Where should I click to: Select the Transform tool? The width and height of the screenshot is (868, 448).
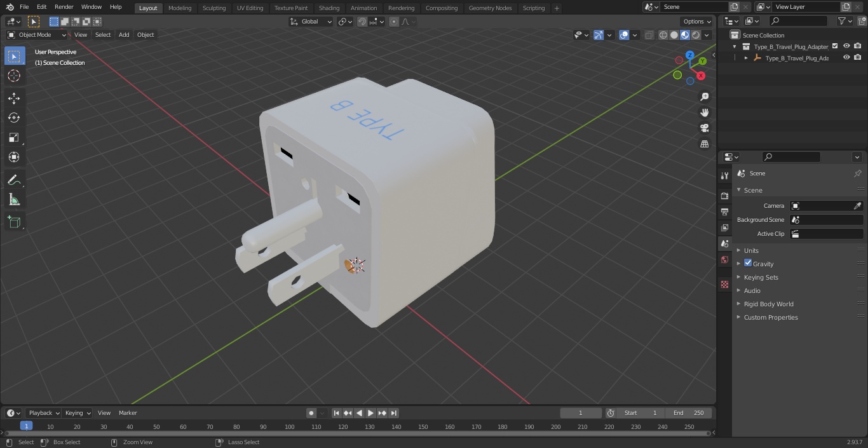click(14, 157)
